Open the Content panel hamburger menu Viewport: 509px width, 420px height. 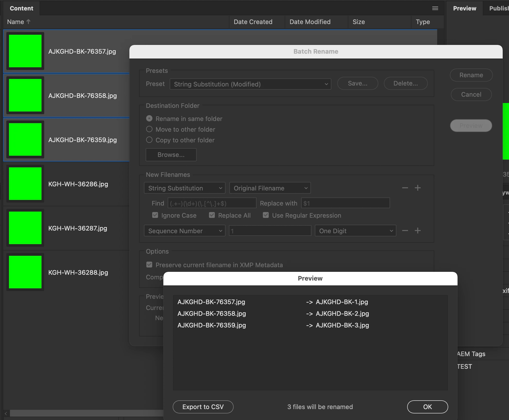click(435, 9)
